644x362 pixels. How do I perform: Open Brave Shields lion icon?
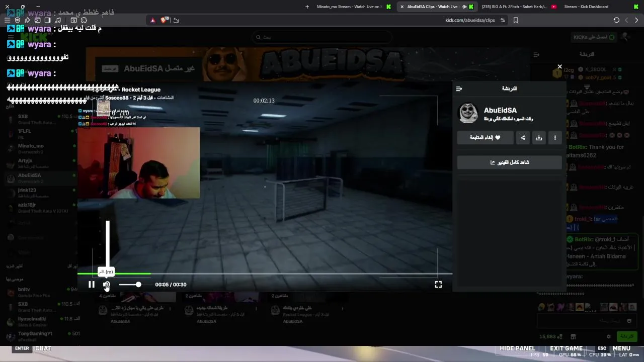(x=164, y=20)
